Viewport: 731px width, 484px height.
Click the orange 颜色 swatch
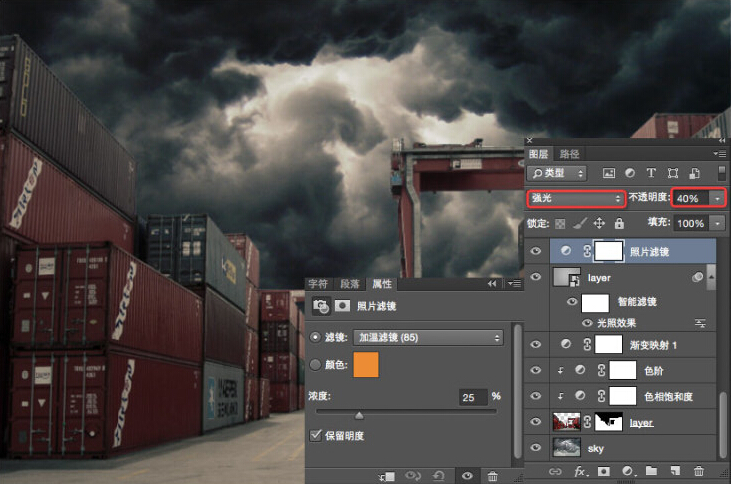coord(366,365)
